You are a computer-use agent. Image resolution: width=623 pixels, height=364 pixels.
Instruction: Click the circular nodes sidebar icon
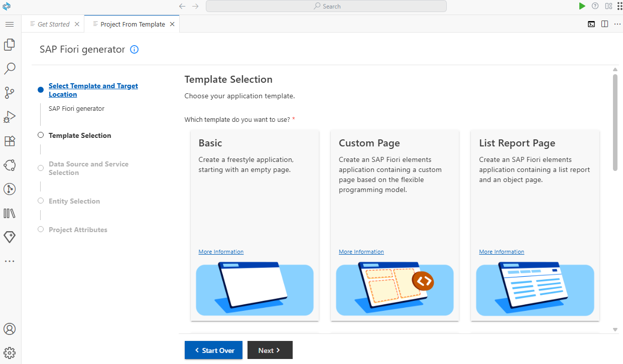10,165
